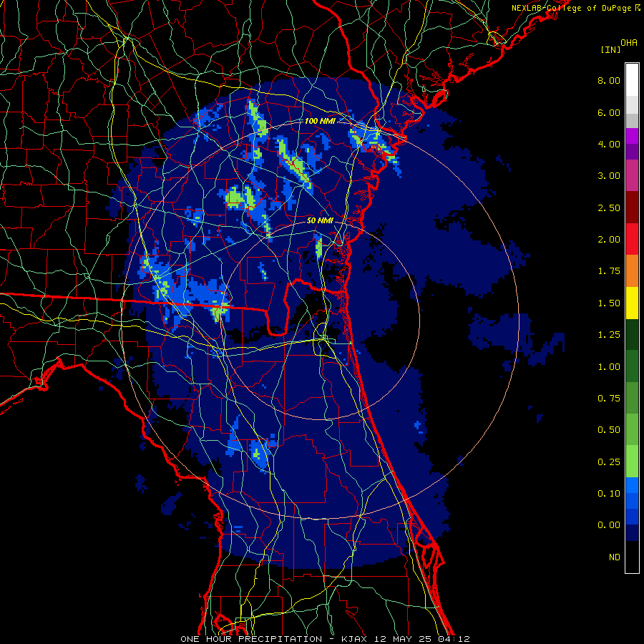Viewport: 644px width, 644px height.
Task: Click the '4.00' scale label
Action: coord(609,144)
